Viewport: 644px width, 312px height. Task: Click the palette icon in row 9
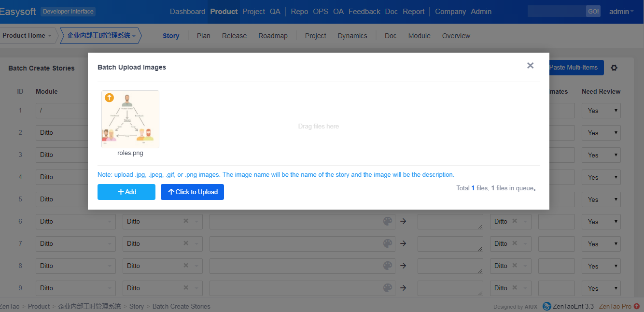[x=387, y=288]
